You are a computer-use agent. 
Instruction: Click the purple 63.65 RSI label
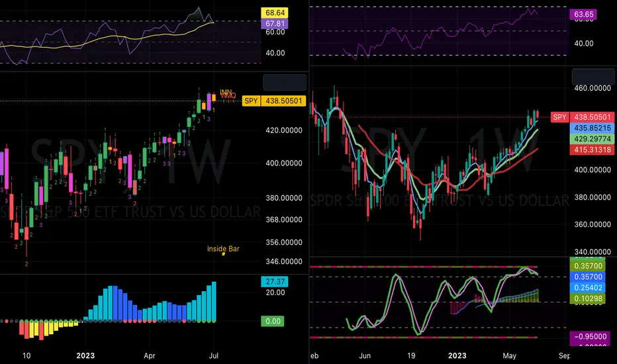pyautogui.click(x=583, y=15)
